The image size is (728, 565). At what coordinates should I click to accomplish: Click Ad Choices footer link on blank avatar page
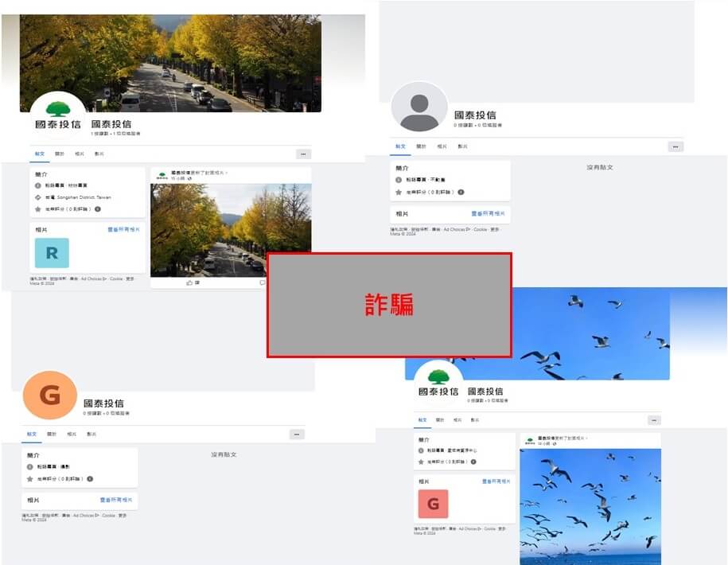click(457, 229)
